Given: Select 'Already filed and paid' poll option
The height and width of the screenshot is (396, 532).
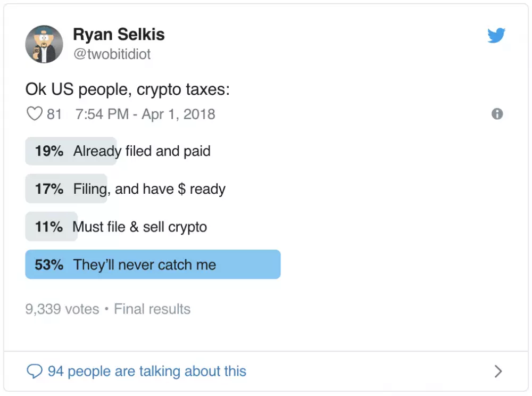Looking at the screenshot, I should (x=142, y=151).
